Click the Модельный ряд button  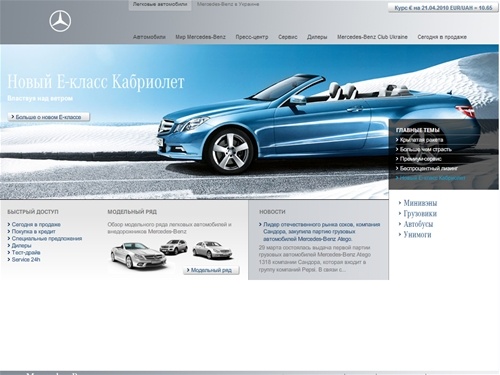(x=211, y=270)
